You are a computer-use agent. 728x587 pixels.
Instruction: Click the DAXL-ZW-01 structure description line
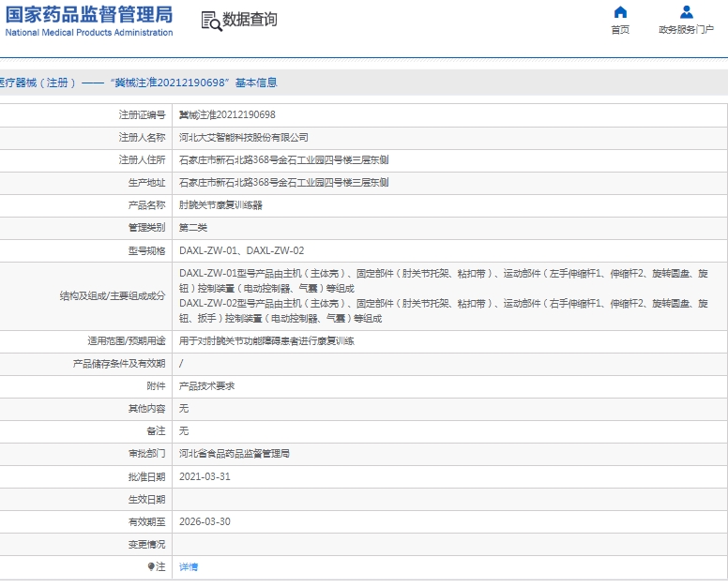444,280
